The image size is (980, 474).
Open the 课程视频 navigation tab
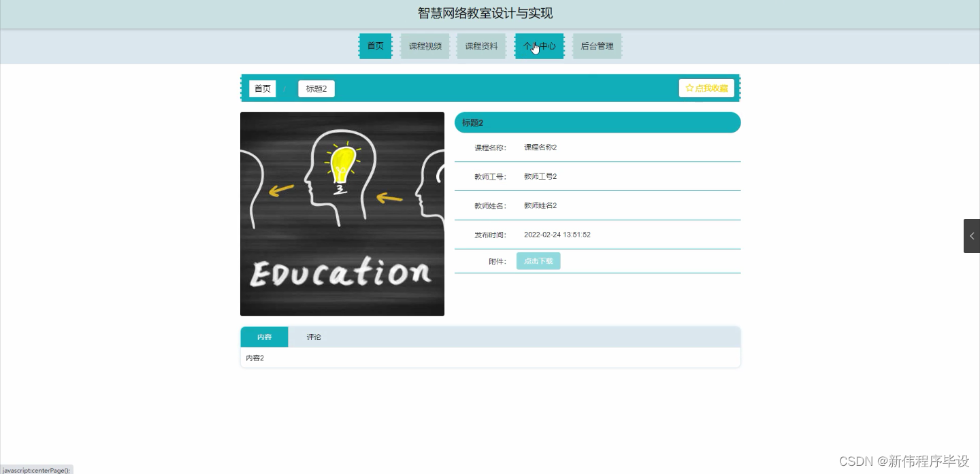tap(425, 46)
